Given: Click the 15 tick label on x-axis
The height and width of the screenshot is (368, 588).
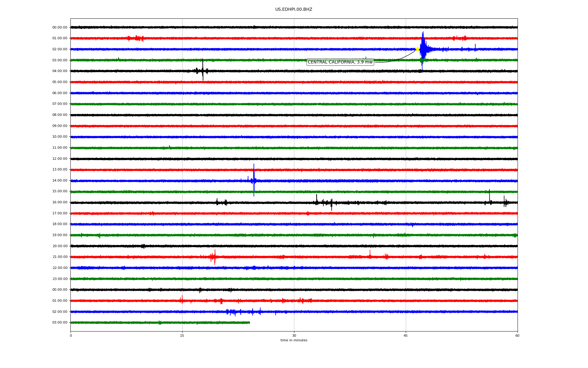Looking at the screenshot, I should 182,335.
